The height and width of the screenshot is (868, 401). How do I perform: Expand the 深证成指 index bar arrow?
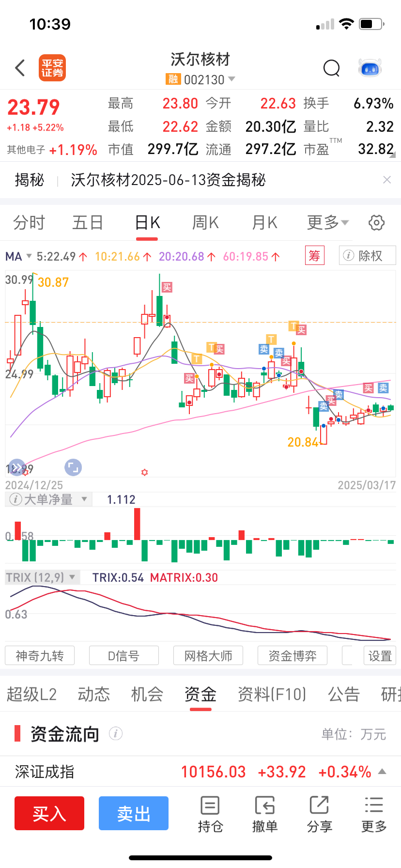[382, 771]
